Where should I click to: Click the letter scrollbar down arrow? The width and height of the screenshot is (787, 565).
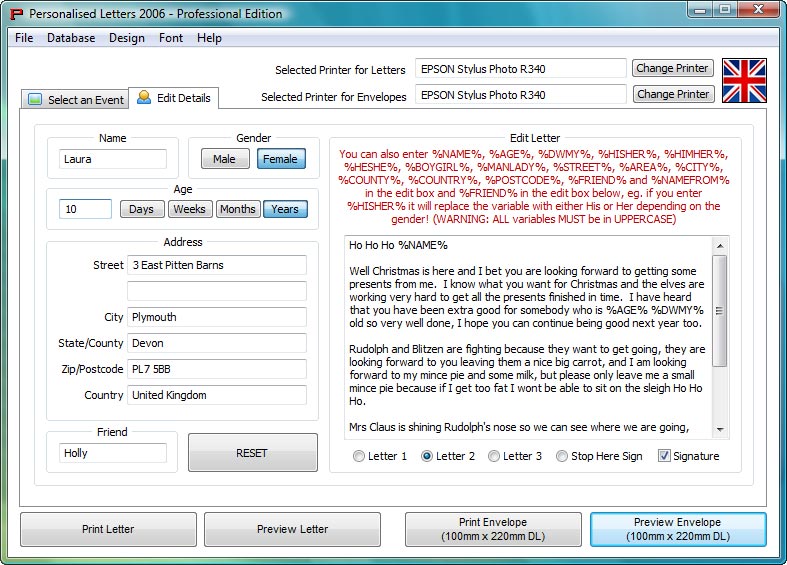click(x=720, y=430)
